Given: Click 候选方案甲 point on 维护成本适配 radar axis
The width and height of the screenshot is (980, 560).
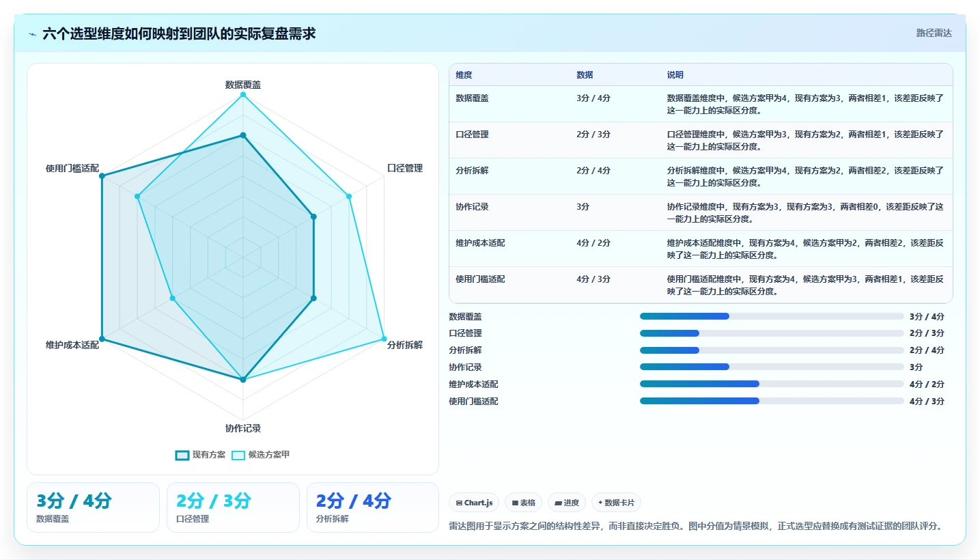Looking at the screenshot, I should (x=172, y=298).
